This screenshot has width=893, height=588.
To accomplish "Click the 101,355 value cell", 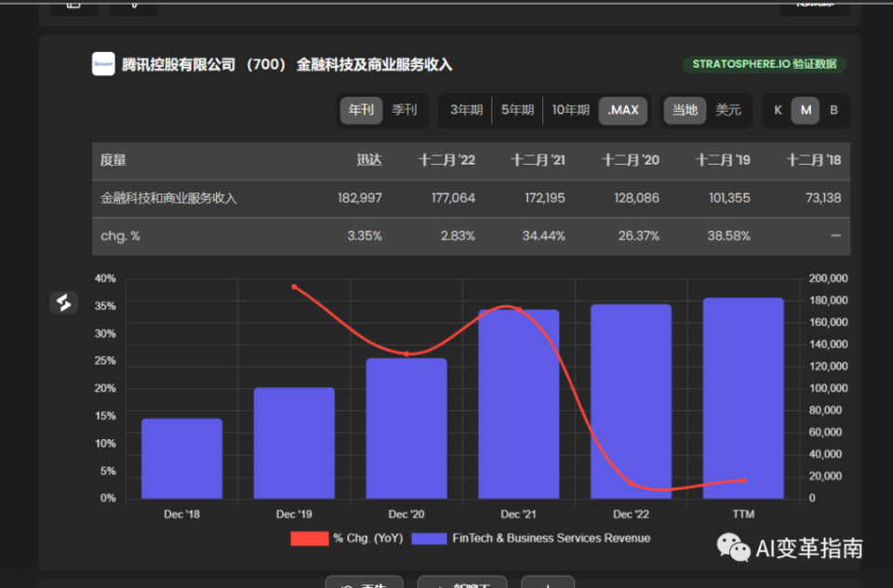I will click(x=729, y=198).
